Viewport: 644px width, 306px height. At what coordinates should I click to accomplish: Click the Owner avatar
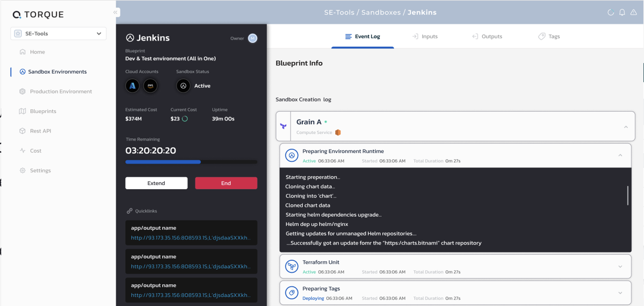tap(253, 38)
